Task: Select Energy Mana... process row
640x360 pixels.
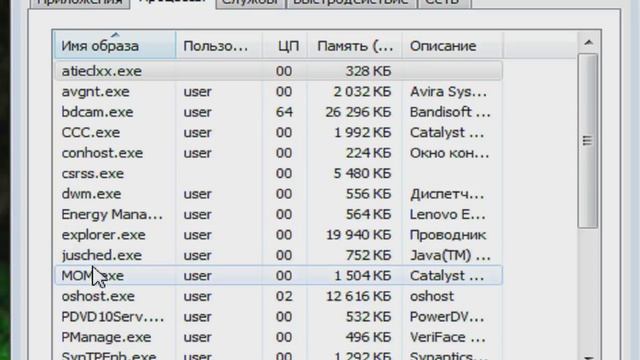Action: coord(278,214)
